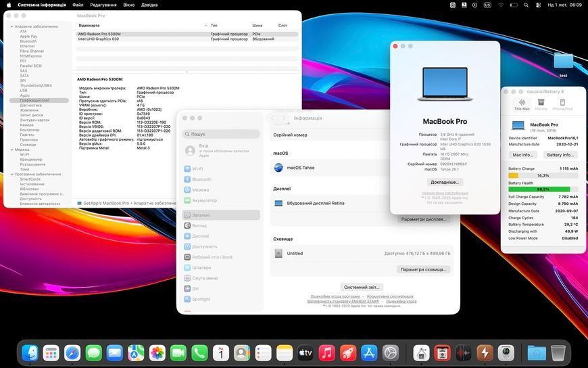
Task: Select Брандмауер in network tree
Action: tap(32, 160)
